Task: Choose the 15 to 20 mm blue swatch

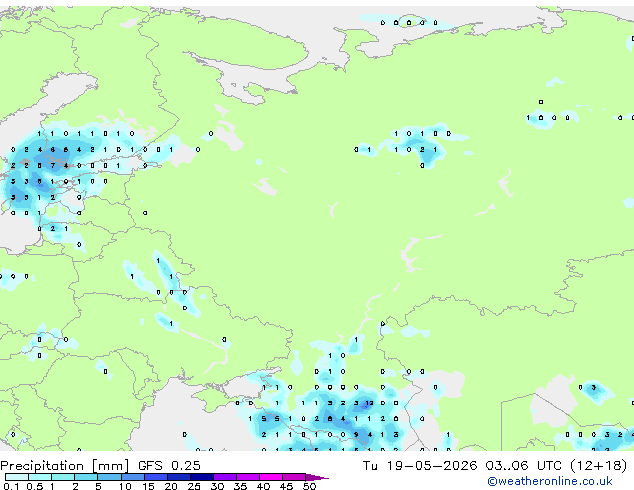Action: (156, 477)
